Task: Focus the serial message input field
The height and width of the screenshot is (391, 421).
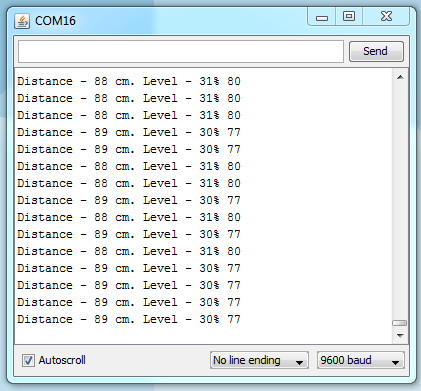Action: 181,51
